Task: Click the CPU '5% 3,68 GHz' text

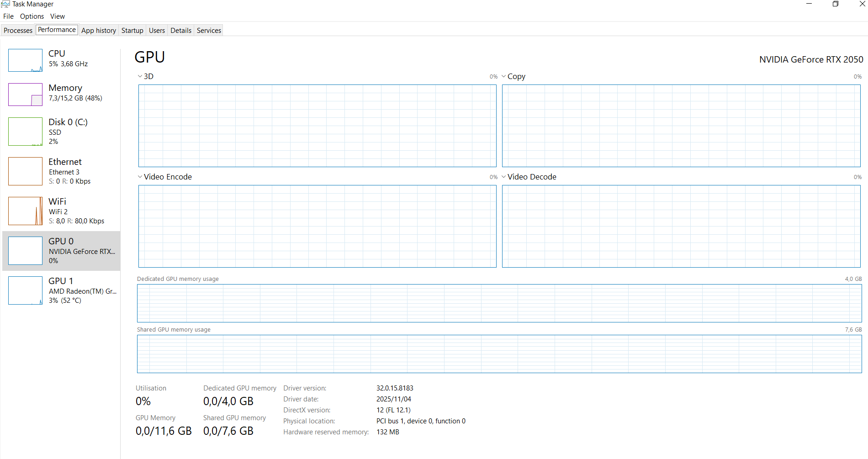Action: pyautogui.click(x=69, y=64)
